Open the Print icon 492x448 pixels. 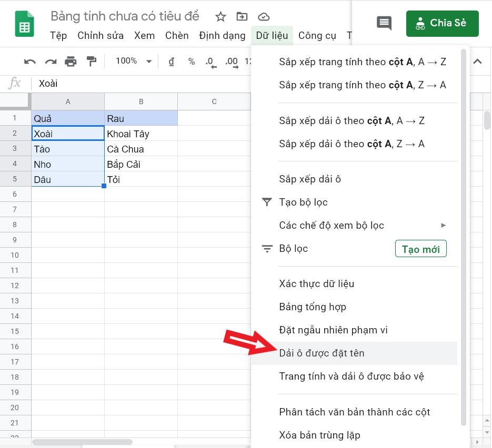pos(71,62)
